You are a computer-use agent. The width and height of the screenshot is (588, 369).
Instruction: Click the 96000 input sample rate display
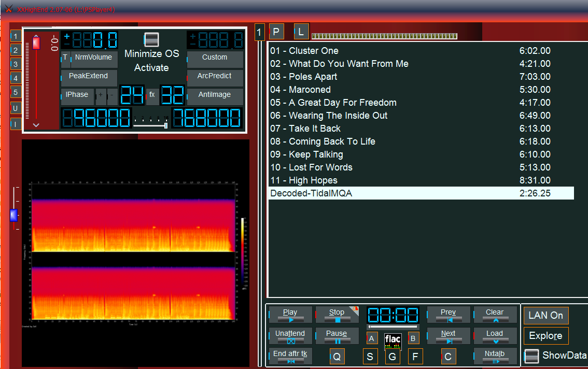[96, 118]
